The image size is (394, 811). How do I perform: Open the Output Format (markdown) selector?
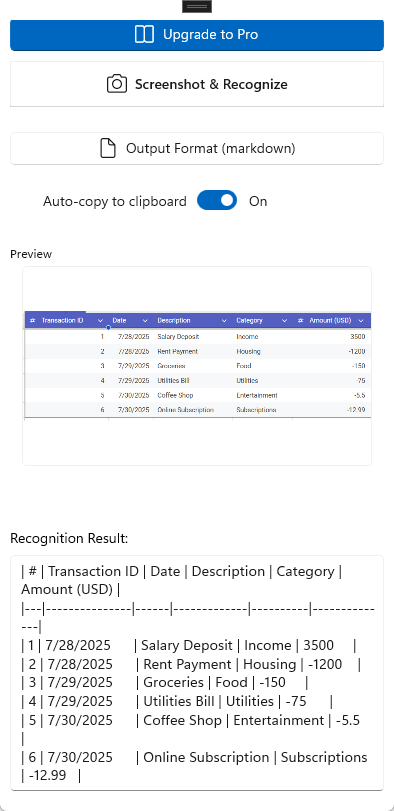pyautogui.click(x=197, y=148)
